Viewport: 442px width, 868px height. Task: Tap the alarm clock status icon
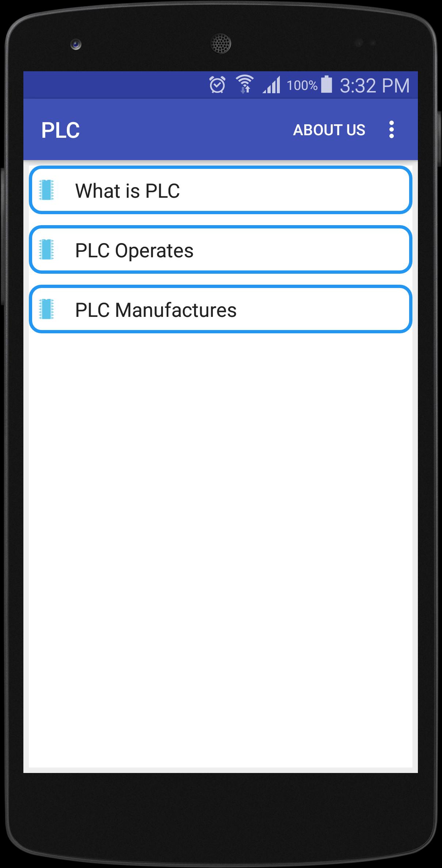pos(217,85)
